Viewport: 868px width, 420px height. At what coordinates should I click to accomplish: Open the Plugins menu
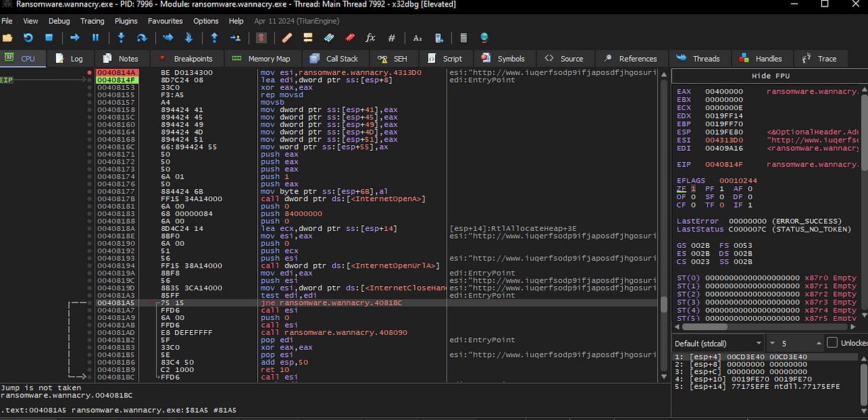point(126,21)
